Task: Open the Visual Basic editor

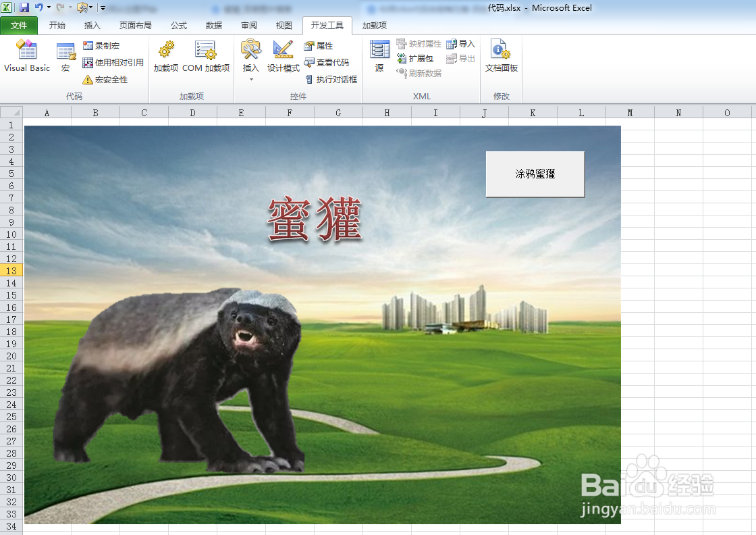Action: click(27, 57)
